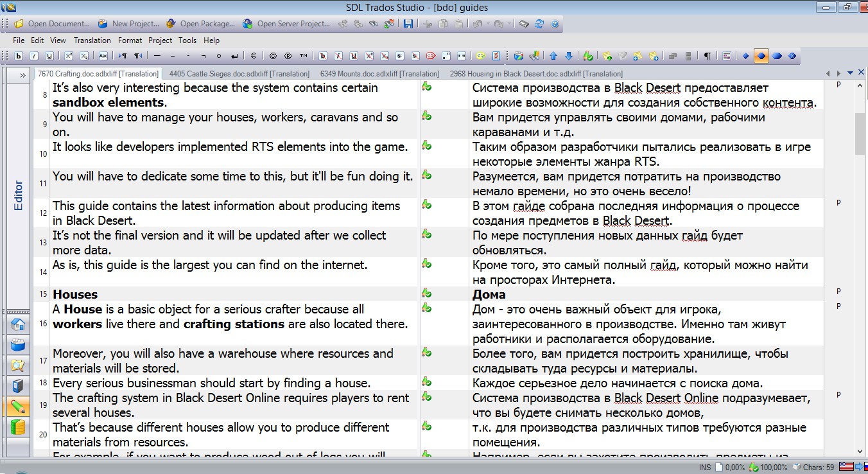Click the Clear formatting red tag icon
The width and height of the screenshot is (868, 474).
coord(431,56)
